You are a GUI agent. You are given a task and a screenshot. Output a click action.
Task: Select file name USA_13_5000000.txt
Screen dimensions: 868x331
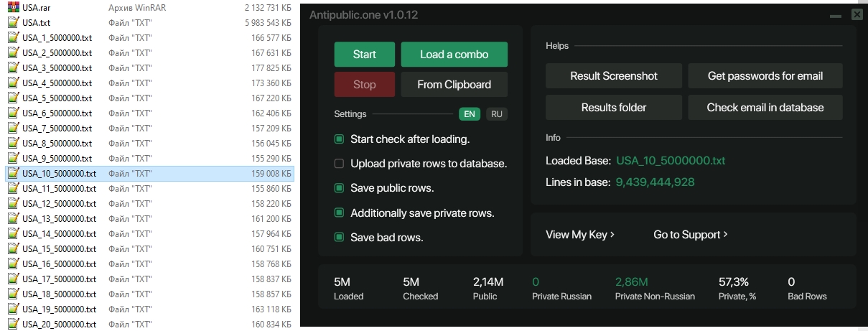pyautogui.click(x=59, y=218)
